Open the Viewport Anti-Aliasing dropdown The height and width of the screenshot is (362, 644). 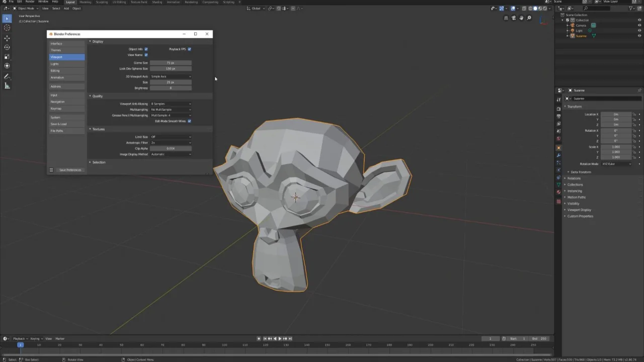[x=171, y=104]
